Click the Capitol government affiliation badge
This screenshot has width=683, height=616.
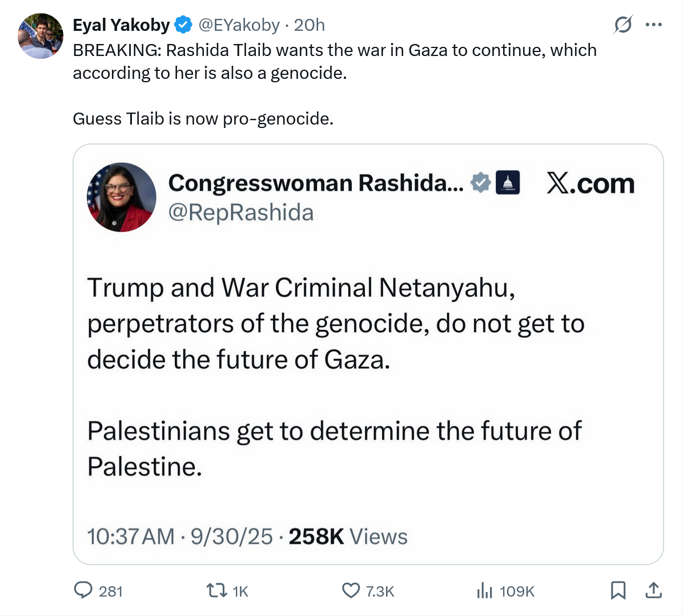pyautogui.click(x=508, y=183)
